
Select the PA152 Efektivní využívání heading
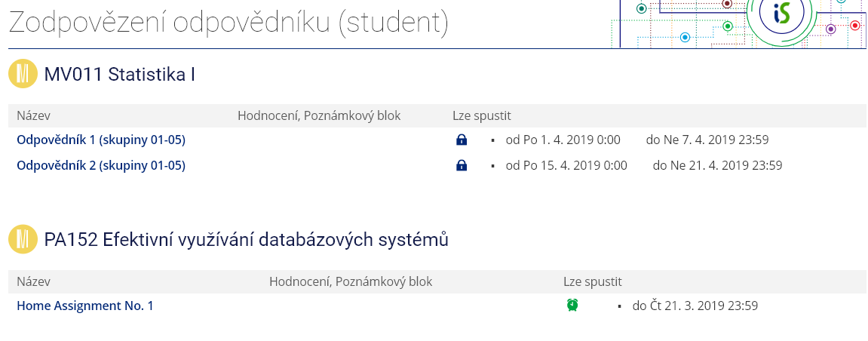[x=247, y=240]
